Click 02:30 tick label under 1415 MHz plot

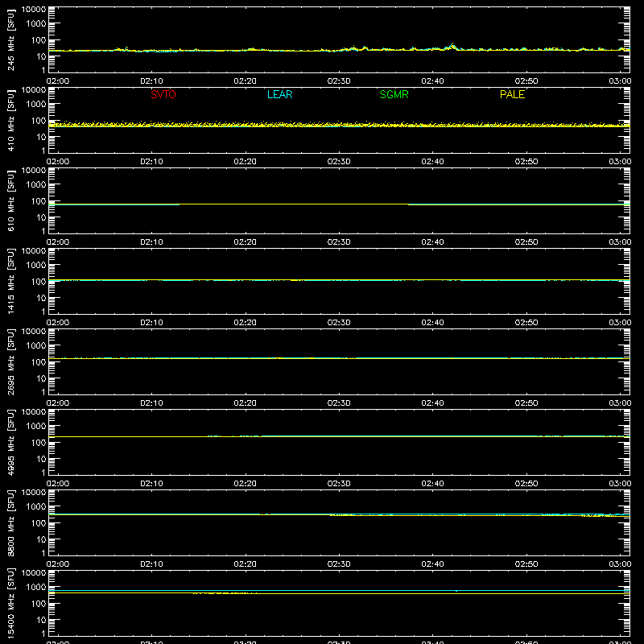tap(339, 323)
